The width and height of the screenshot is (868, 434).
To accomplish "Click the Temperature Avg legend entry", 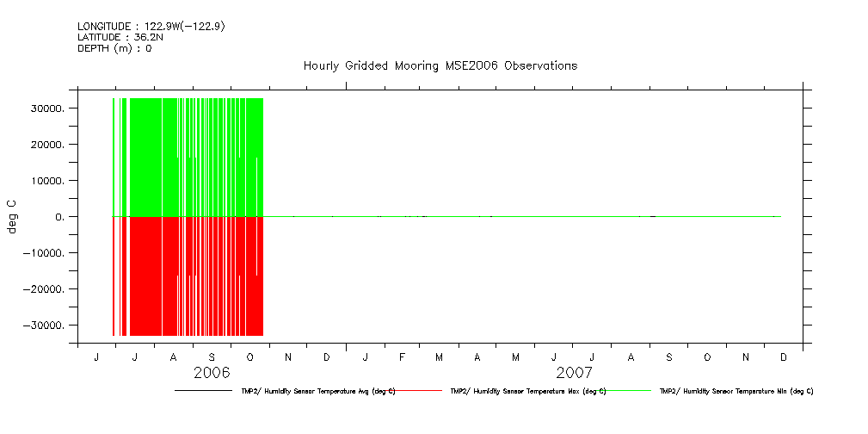I will (x=317, y=391).
